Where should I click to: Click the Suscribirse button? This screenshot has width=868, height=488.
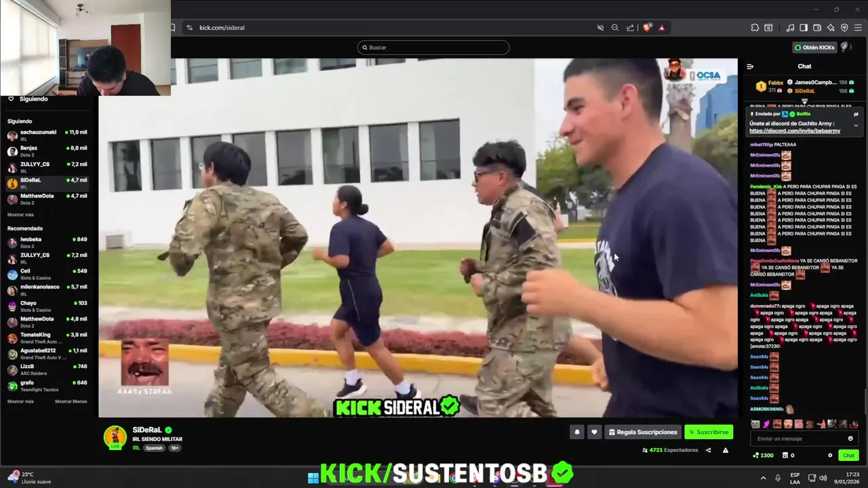point(709,432)
